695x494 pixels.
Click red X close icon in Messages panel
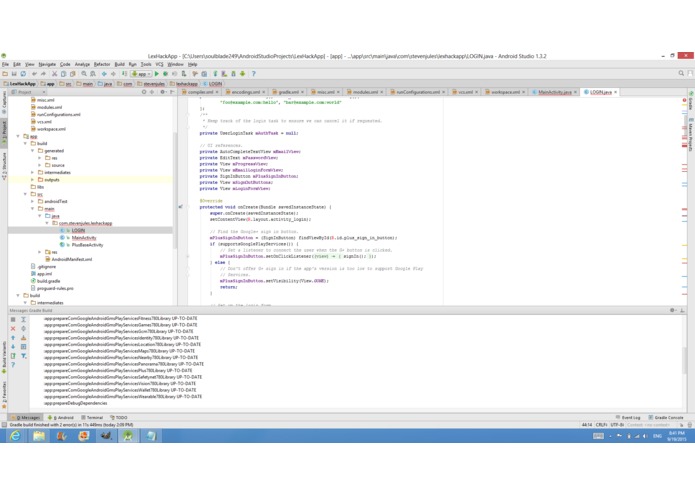click(x=13, y=329)
